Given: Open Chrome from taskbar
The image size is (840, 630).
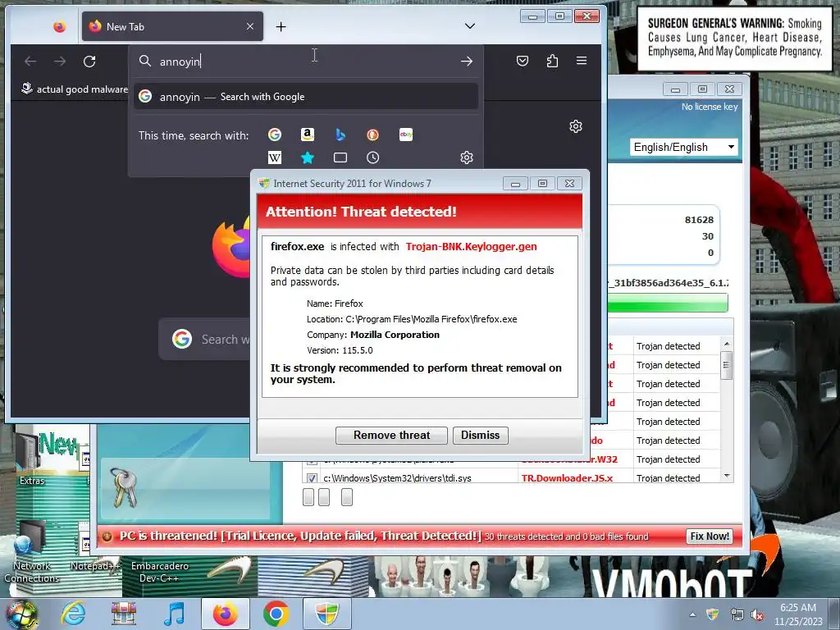Looking at the screenshot, I should (276, 614).
